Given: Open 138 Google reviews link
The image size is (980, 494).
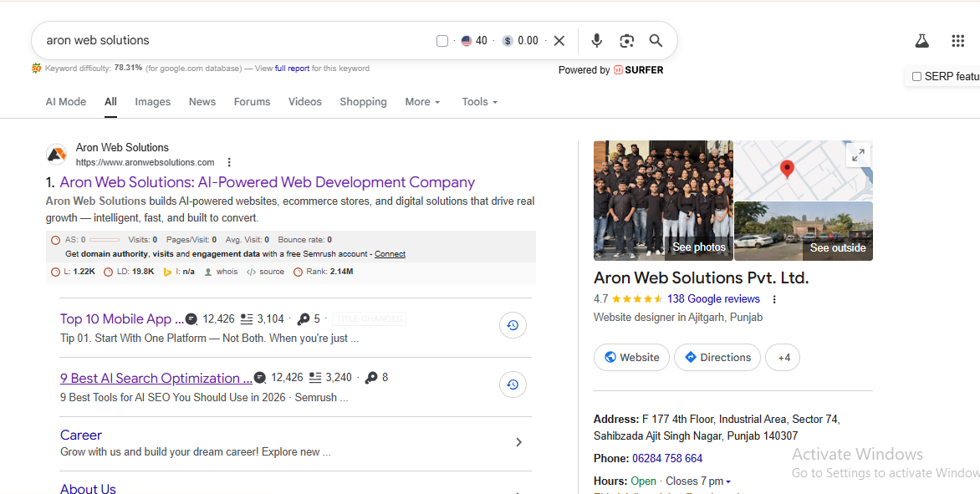Looking at the screenshot, I should pyautogui.click(x=713, y=299).
